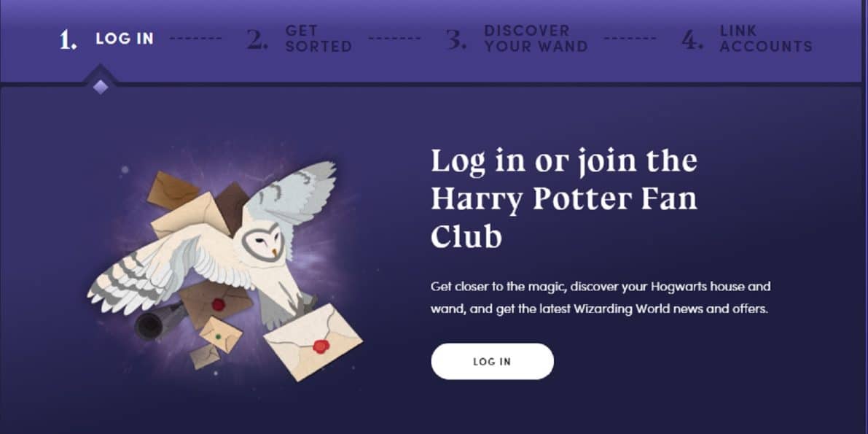
Task: Click the large envelope with red wax seal
Action: 313,342
